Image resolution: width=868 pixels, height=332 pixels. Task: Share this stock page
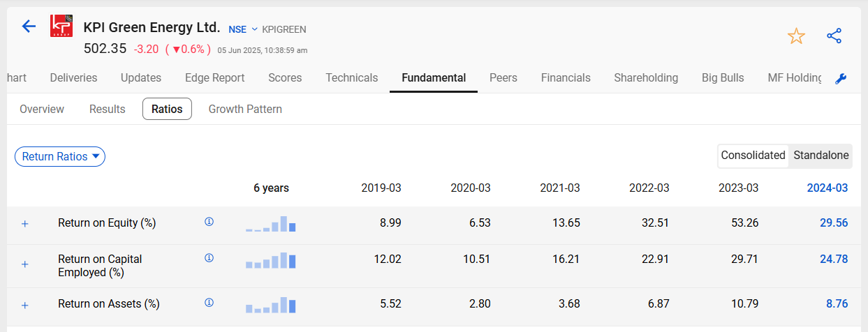(834, 36)
